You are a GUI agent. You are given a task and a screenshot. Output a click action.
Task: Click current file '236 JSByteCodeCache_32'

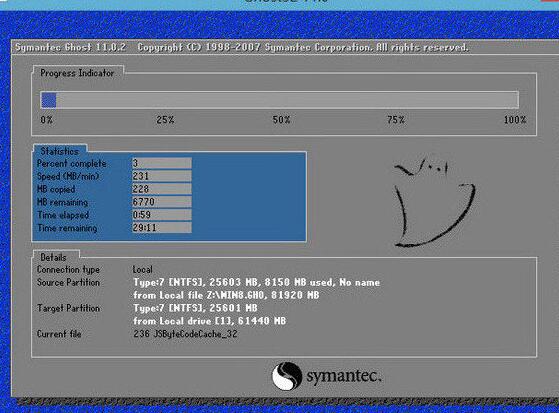(x=185, y=334)
